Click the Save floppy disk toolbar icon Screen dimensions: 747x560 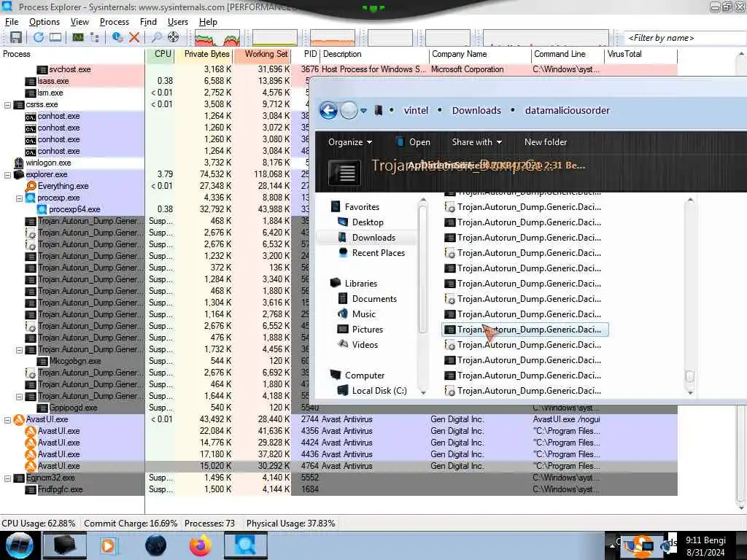[x=16, y=37]
